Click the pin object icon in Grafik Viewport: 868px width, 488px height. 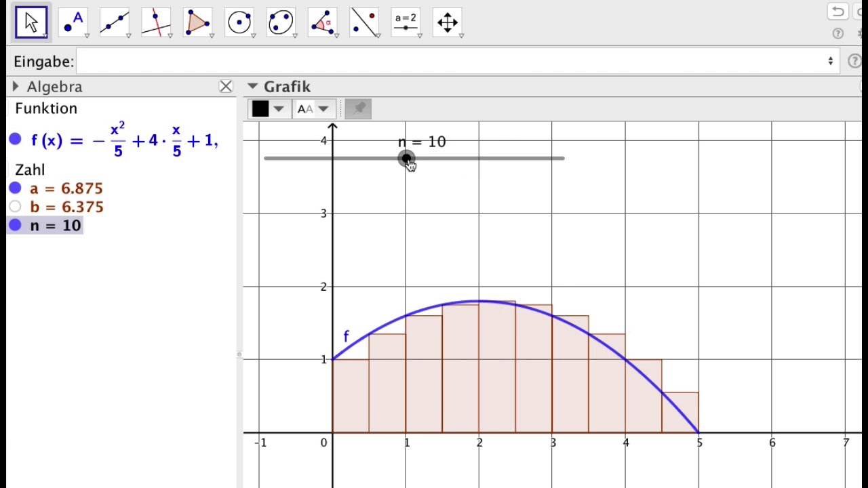358,108
